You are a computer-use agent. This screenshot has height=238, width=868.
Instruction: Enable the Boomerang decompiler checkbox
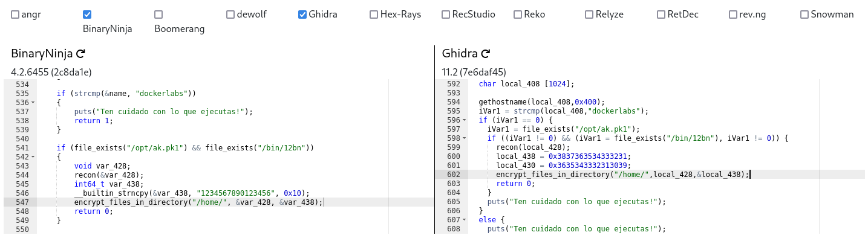158,14
